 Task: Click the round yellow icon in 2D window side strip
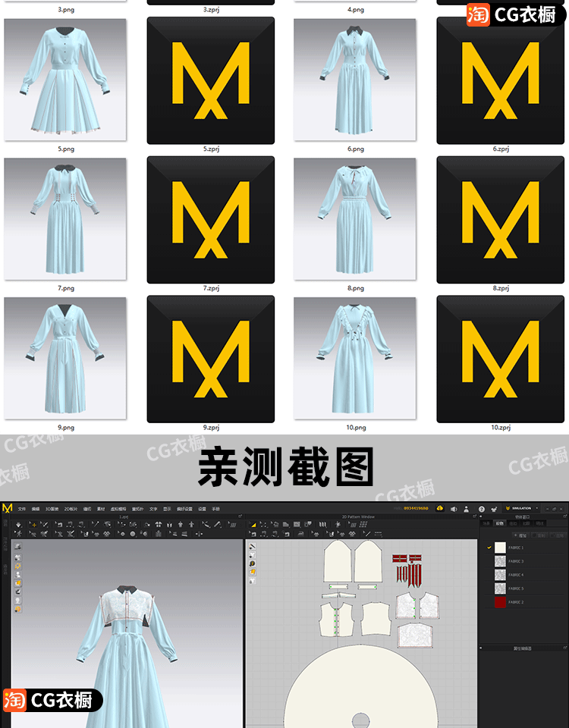tap(253, 563)
